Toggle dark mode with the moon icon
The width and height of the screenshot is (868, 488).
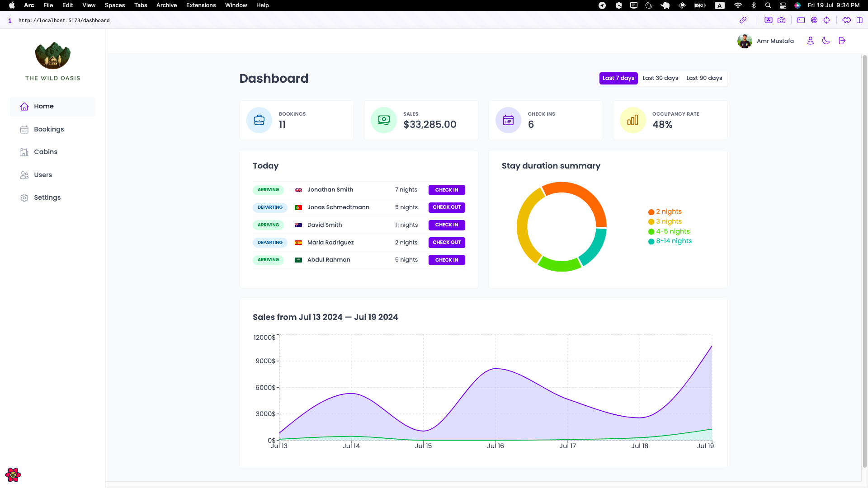click(x=826, y=41)
